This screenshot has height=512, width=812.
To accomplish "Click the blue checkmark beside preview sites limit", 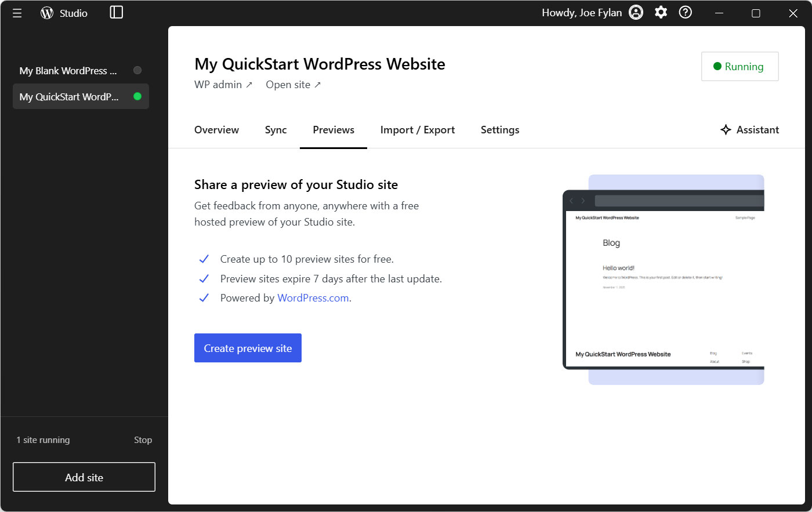I will tap(204, 259).
